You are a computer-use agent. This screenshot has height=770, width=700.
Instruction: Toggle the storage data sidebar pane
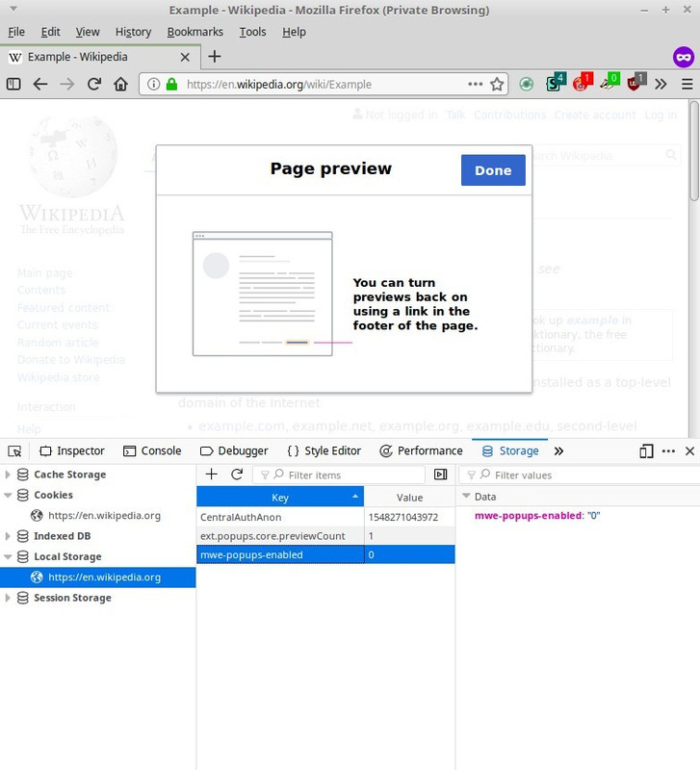coord(441,475)
